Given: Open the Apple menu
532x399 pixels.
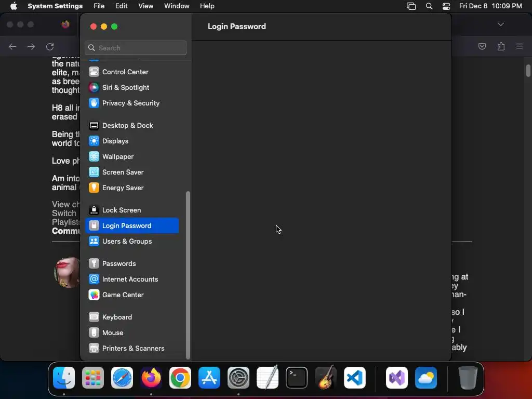Looking at the screenshot, I should 14,6.
